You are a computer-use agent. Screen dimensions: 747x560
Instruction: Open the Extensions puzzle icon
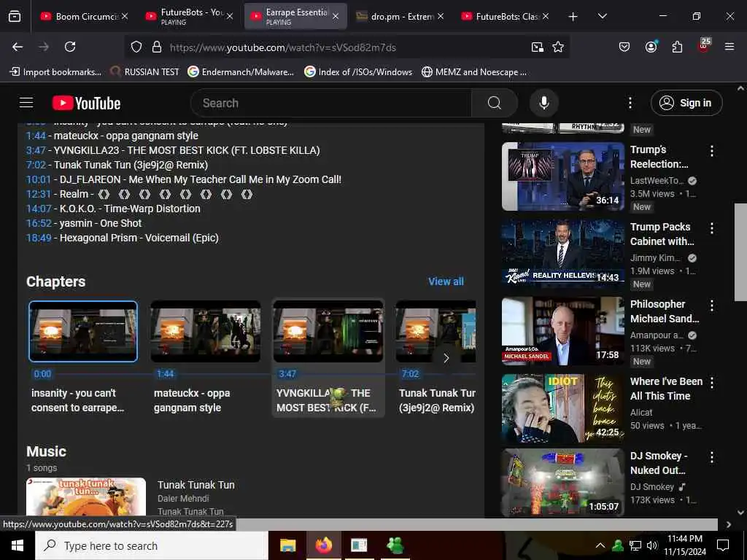pyautogui.click(x=677, y=47)
